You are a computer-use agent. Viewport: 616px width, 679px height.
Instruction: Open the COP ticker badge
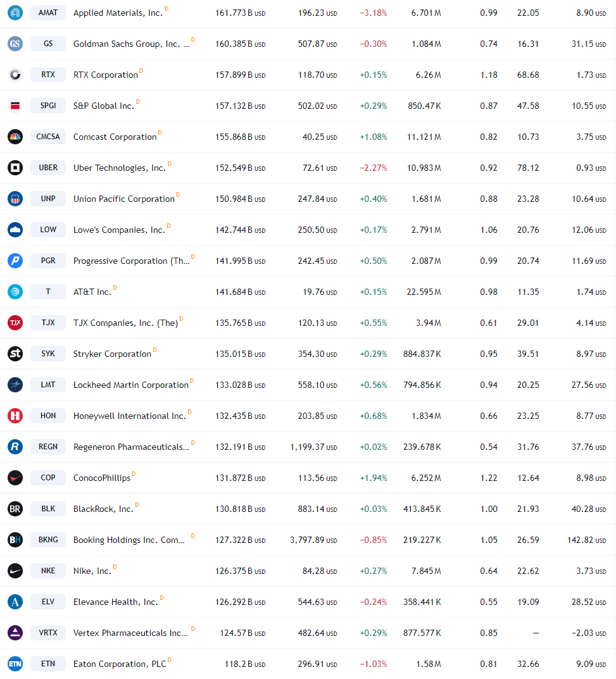pyautogui.click(x=48, y=478)
